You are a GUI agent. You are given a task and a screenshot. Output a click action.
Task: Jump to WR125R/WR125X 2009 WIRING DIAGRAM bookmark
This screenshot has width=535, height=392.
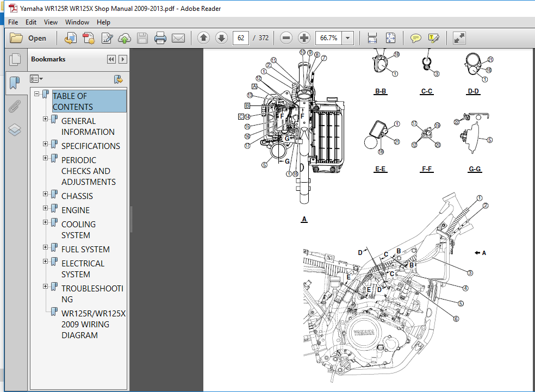pyautogui.click(x=94, y=324)
